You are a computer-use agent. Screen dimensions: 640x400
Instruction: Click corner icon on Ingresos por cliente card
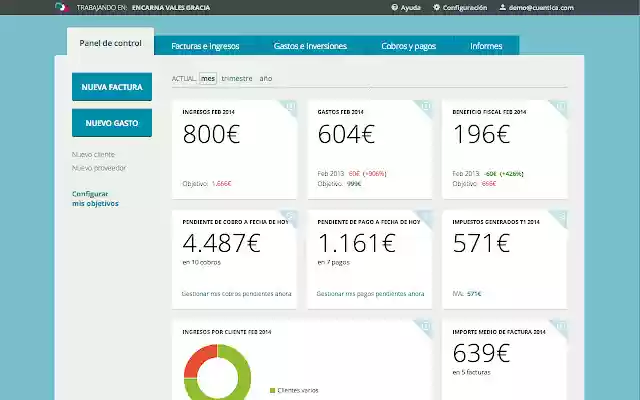426,326
